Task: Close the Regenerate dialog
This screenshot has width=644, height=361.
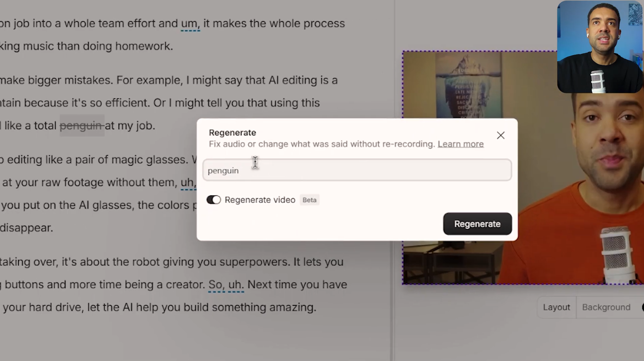Action: click(x=501, y=135)
